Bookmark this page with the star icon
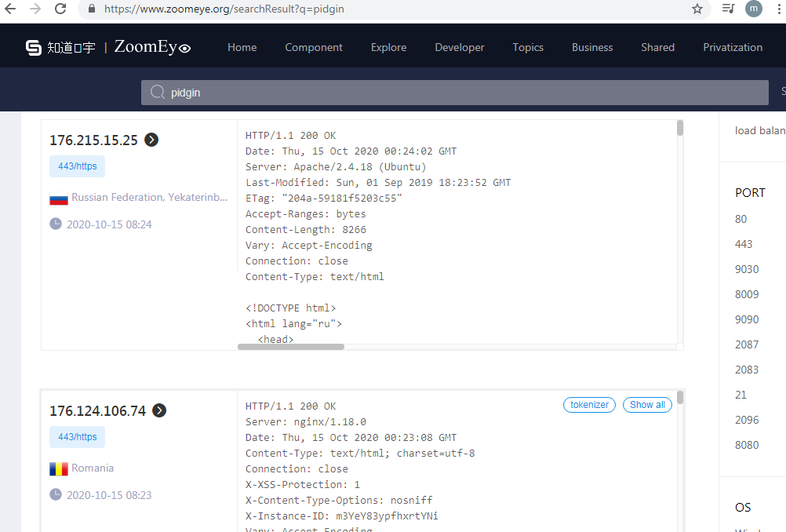Screen dimensions: 786x532 (x=697, y=9)
